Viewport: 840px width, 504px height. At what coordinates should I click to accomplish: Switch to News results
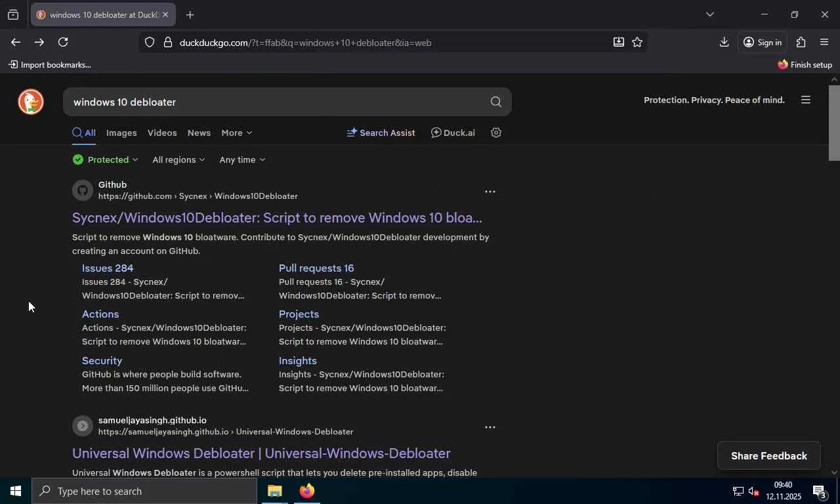click(x=199, y=133)
